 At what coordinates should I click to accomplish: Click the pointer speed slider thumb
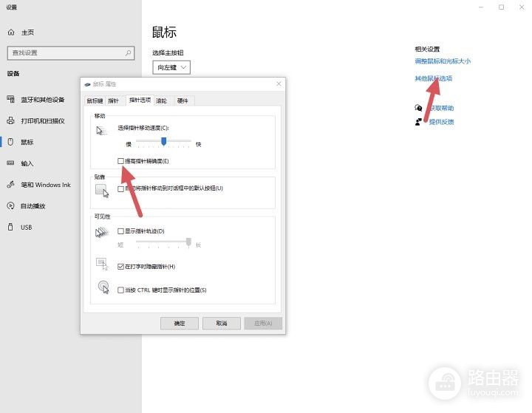click(x=164, y=141)
